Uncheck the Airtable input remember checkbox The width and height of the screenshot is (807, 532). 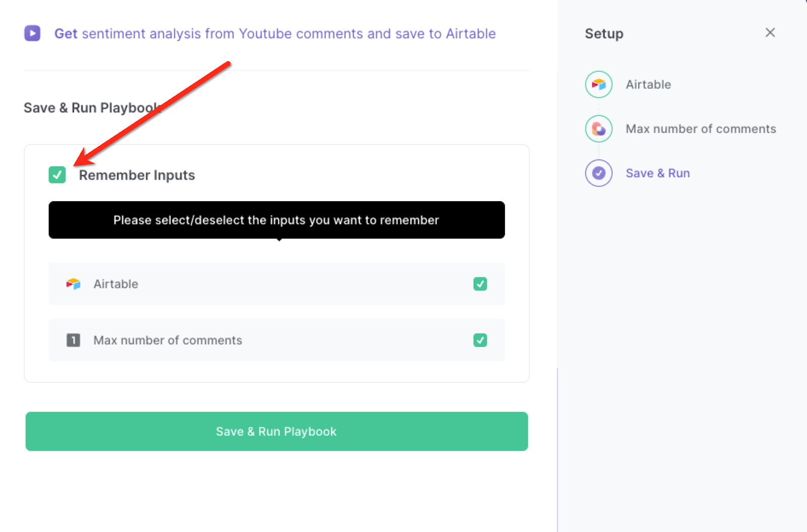pyautogui.click(x=480, y=284)
